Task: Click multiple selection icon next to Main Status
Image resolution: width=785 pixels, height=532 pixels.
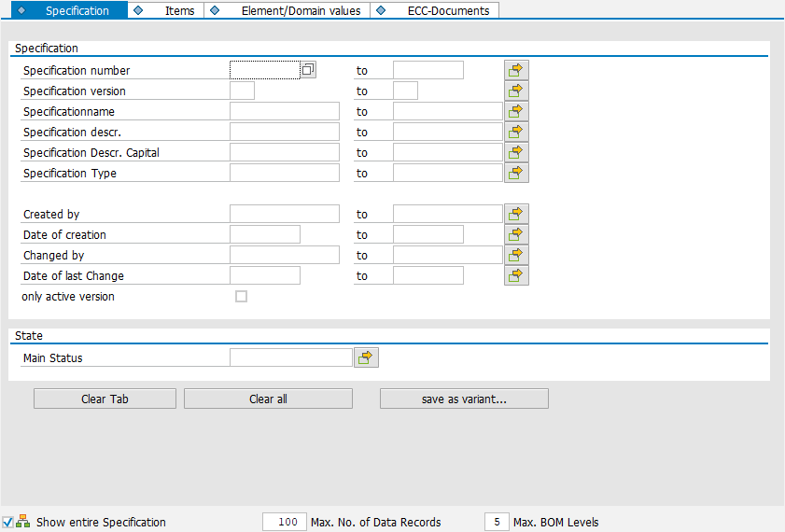Action: pyautogui.click(x=366, y=357)
